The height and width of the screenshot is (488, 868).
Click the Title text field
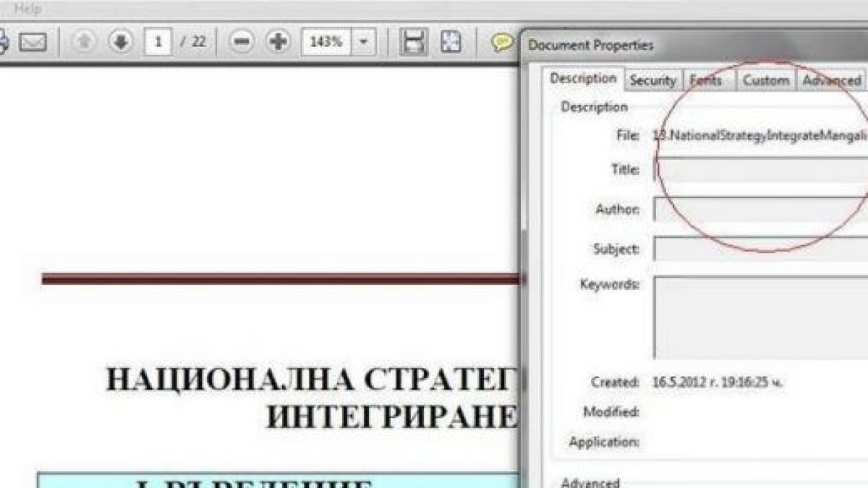760,170
